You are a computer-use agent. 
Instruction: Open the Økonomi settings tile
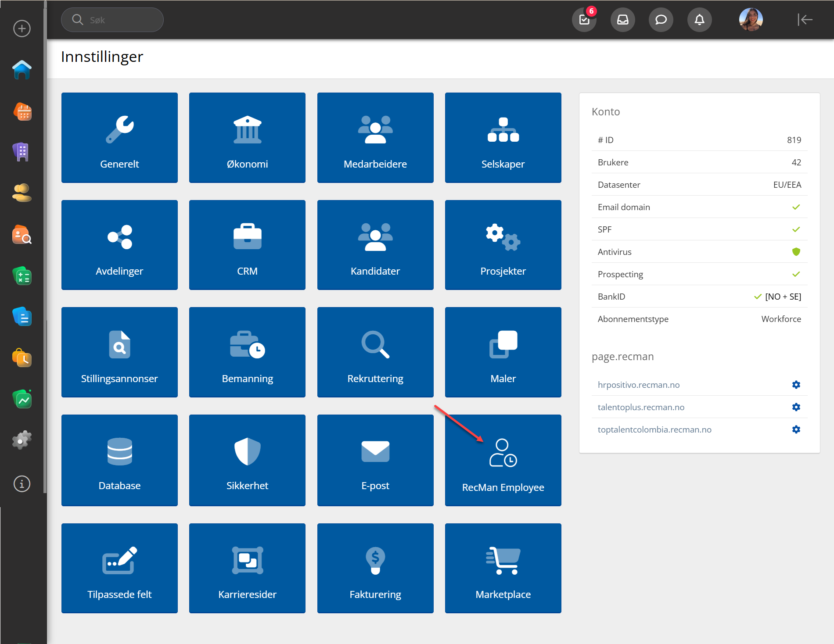click(247, 138)
